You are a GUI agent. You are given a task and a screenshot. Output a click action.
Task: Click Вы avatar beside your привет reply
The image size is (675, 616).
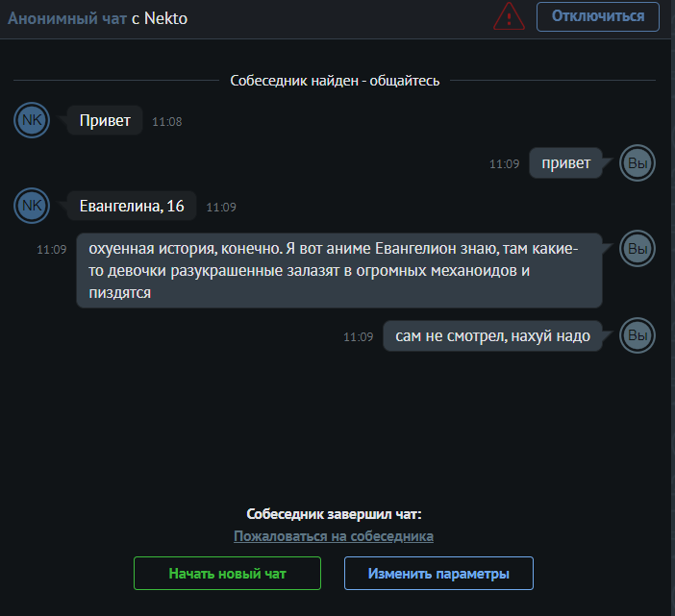click(x=637, y=163)
